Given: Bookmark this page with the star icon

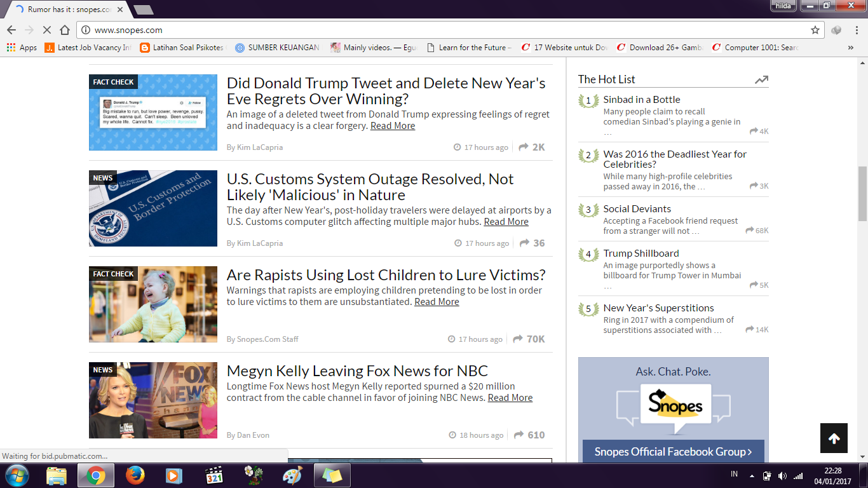Looking at the screenshot, I should pos(815,30).
